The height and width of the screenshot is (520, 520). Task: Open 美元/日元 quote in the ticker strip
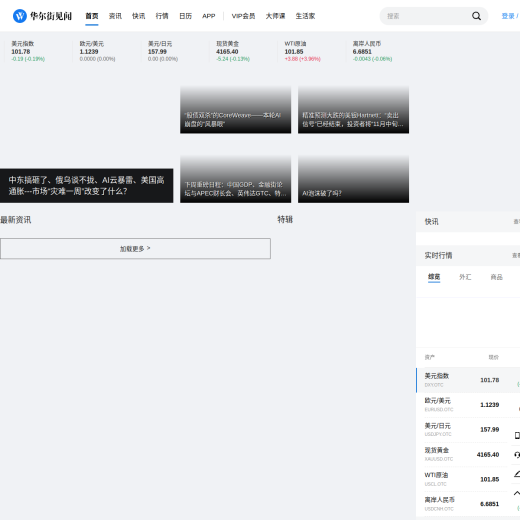163,51
